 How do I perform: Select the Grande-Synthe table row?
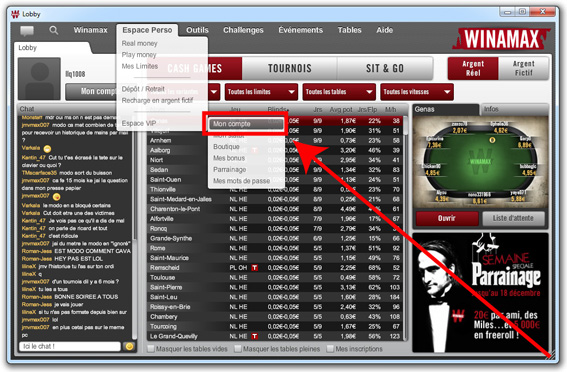pos(274,238)
